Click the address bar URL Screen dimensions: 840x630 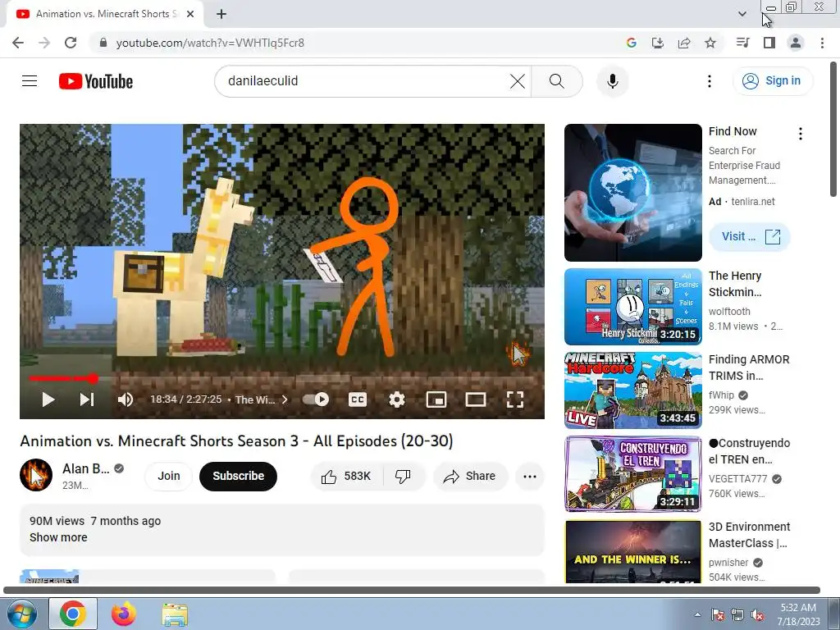(210, 43)
